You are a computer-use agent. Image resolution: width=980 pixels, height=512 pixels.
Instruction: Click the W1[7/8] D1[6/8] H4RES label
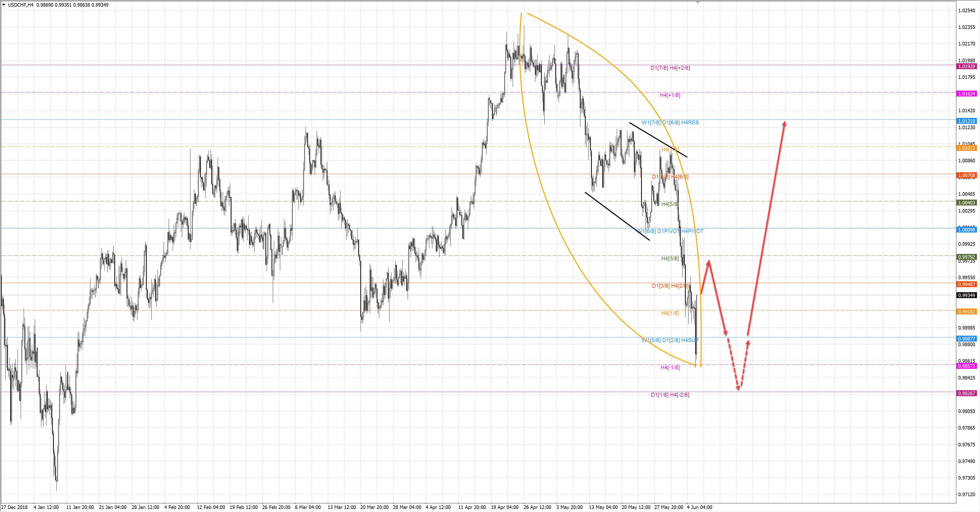670,123
